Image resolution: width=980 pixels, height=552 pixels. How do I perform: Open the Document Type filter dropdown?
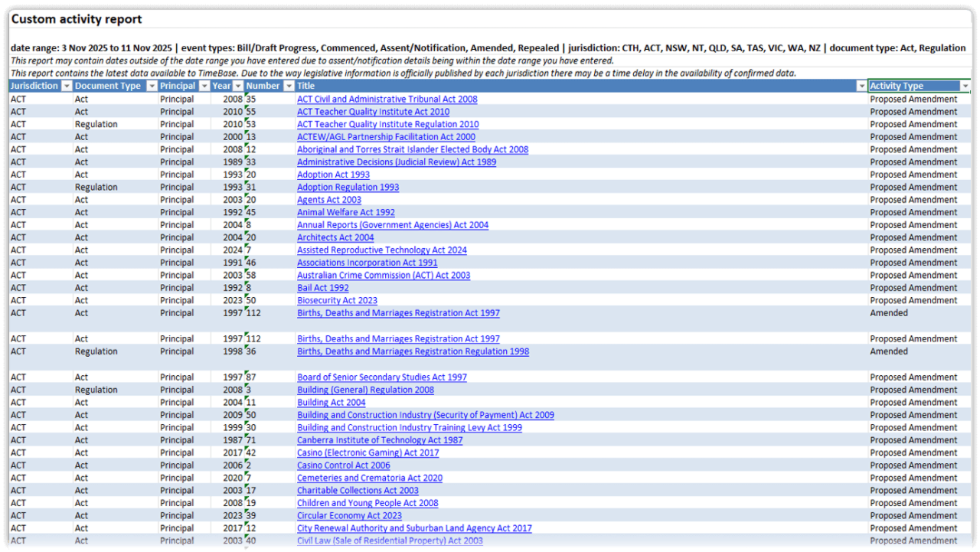(151, 86)
